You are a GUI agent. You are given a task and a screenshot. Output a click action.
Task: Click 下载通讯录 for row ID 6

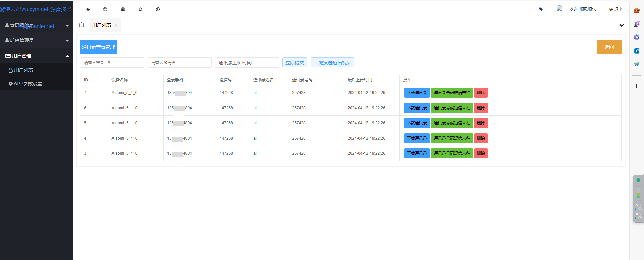(417, 108)
